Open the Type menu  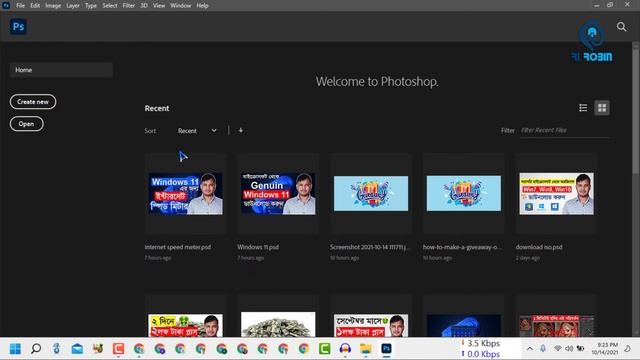[91, 6]
